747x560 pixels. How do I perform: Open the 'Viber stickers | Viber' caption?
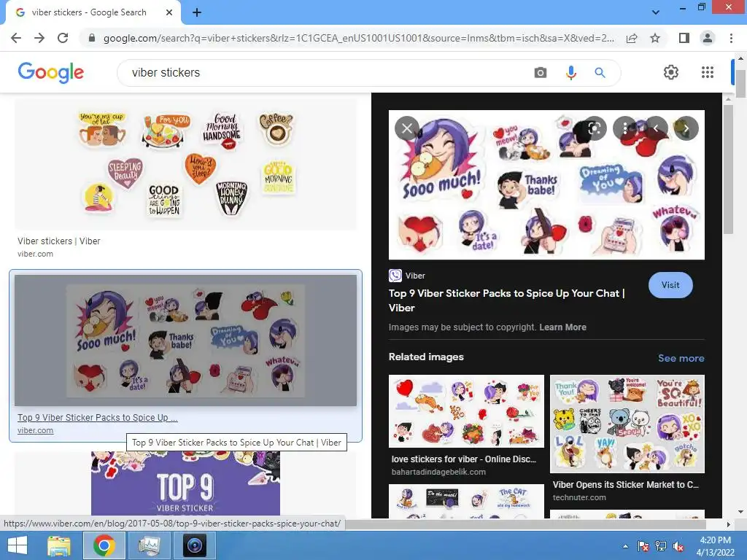(59, 241)
